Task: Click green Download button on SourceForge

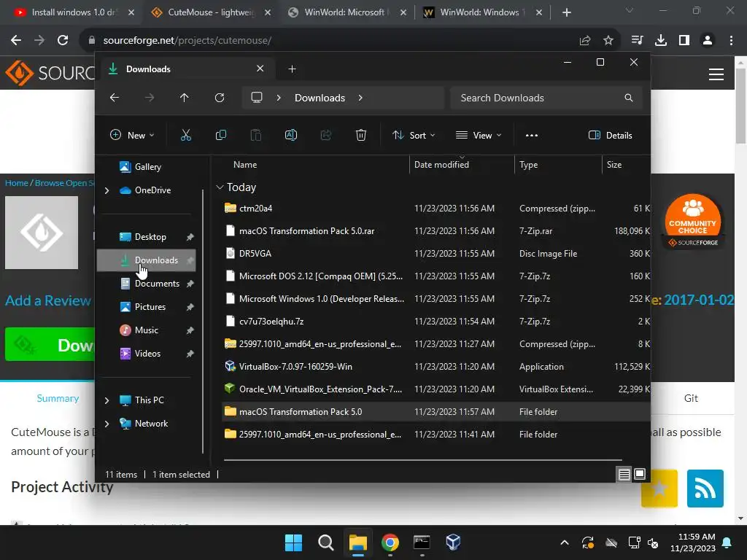Action: [x=50, y=345]
